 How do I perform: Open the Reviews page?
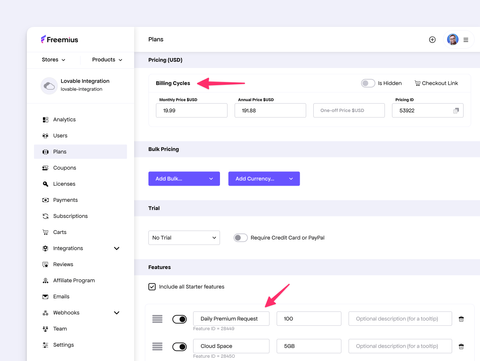tap(63, 264)
